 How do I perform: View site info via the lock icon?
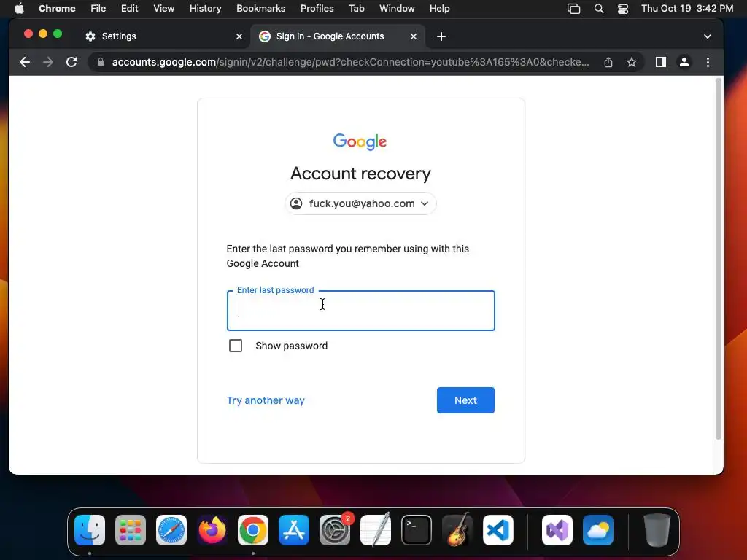(x=101, y=62)
